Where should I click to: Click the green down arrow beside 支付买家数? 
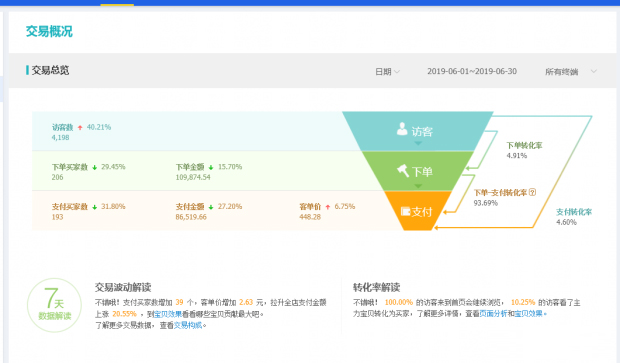coord(95,207)
